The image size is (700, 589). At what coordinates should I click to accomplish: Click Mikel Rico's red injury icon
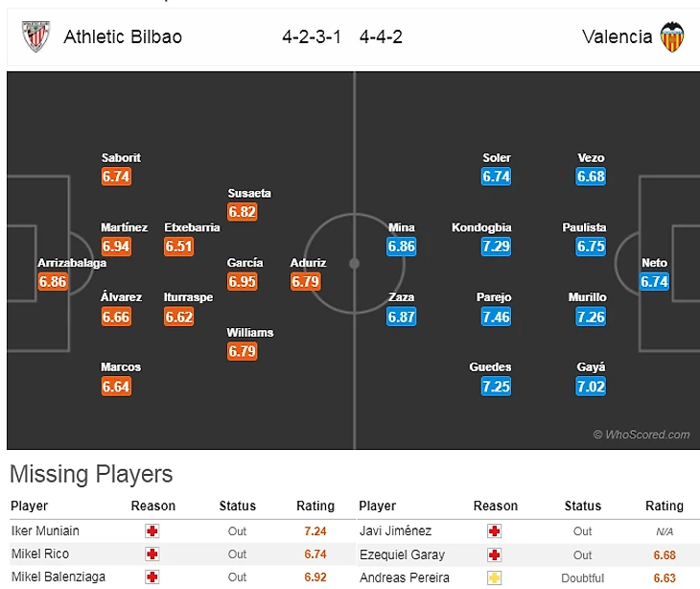(x=152, y=554)
